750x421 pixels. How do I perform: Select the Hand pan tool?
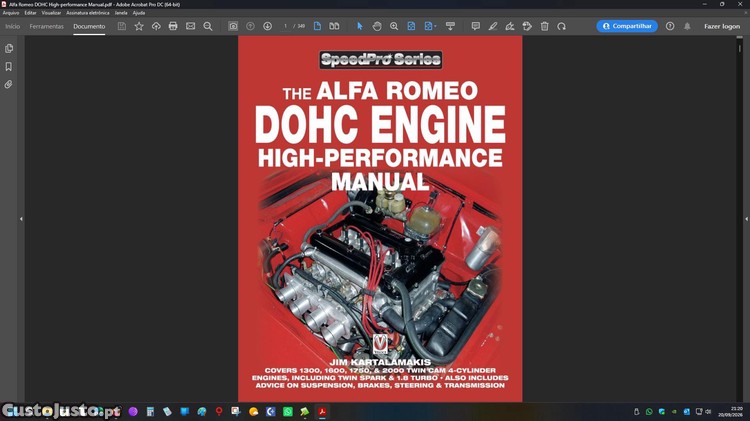[x=377, y=26]
